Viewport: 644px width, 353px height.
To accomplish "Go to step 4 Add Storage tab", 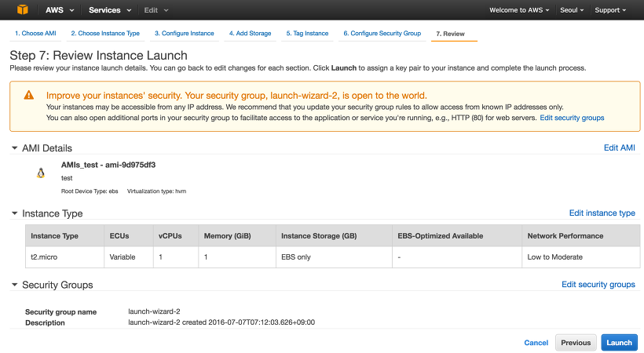I will point(250,33).
